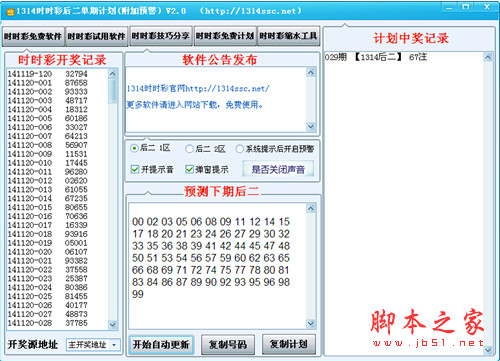Viewport: 500px width, 361px height.
Task: Select draw record 141120-015 80655
Action: [48, 207]
